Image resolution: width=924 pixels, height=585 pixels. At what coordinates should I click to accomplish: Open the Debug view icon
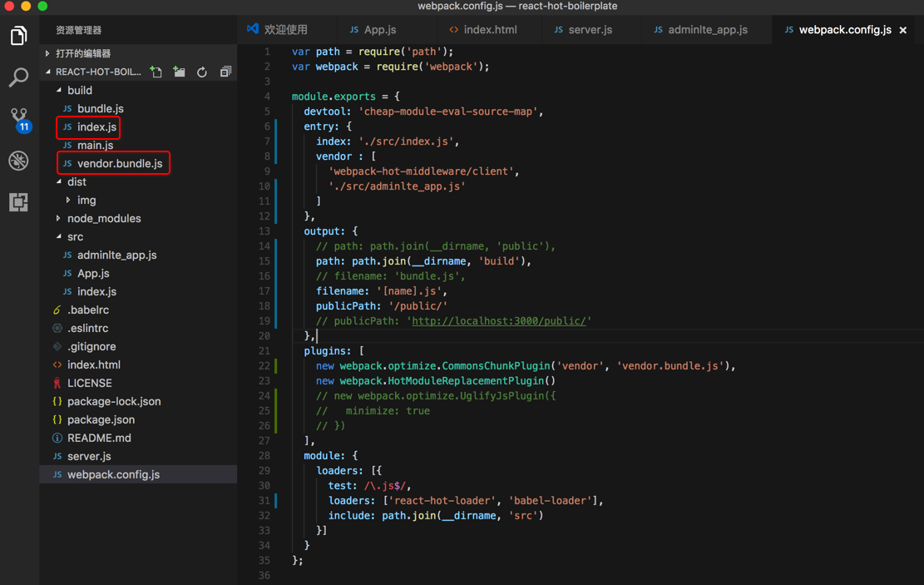[18, 161]
